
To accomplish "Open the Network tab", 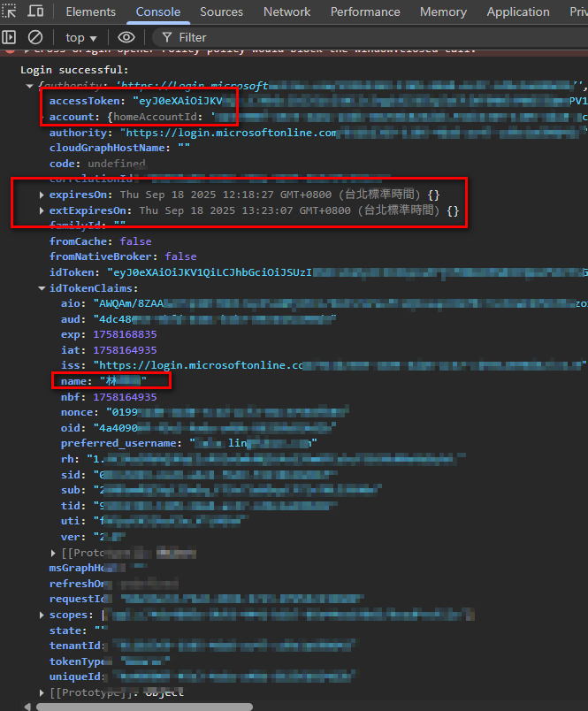I will [x=287, y=11].
